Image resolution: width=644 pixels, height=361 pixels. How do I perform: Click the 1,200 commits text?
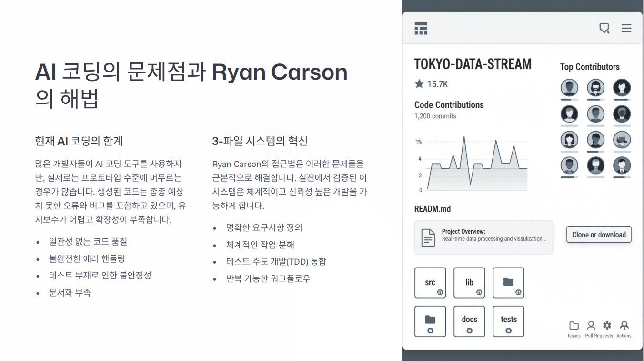(435, 116)
